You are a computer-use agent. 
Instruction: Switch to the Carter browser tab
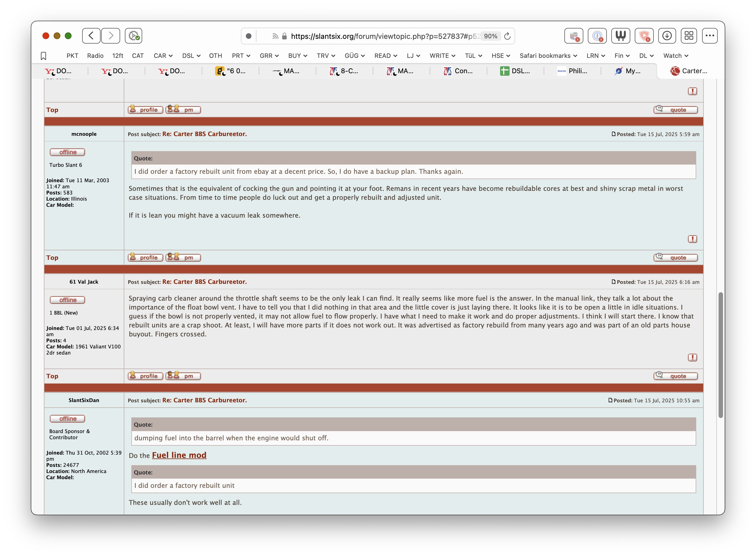tap(689, 71)
